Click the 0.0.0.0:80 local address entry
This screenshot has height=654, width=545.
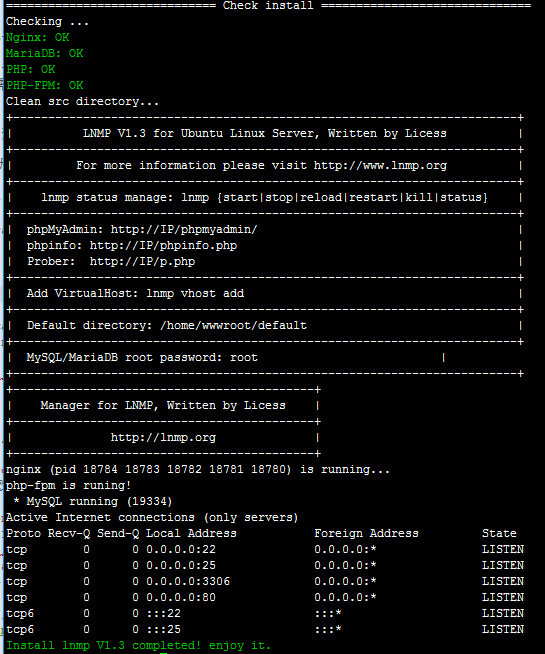(181, 597)
